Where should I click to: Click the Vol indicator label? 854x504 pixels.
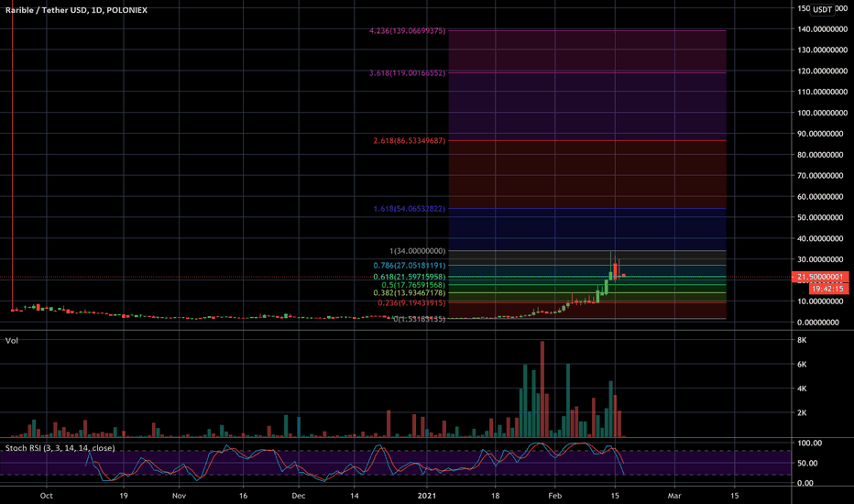11,341
